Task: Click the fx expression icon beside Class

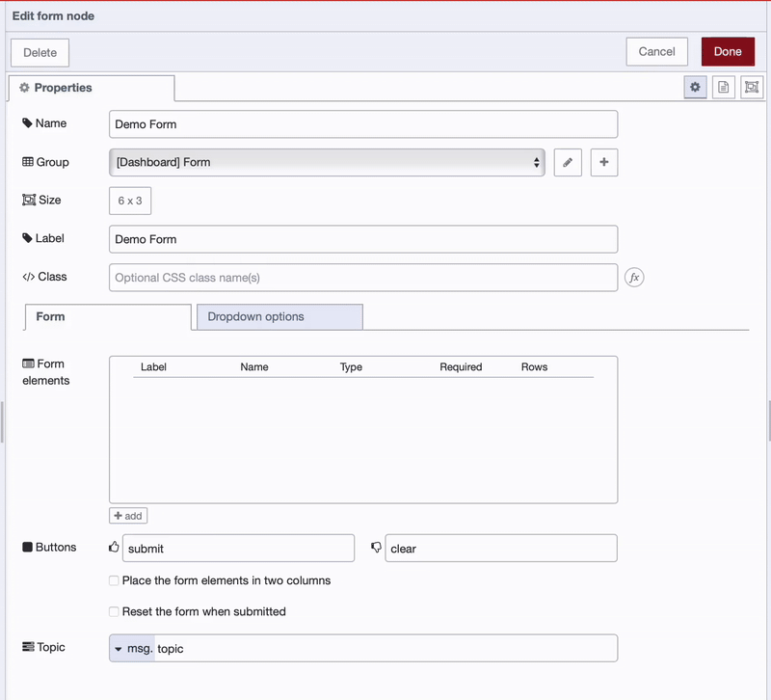Action: [634, 278]
